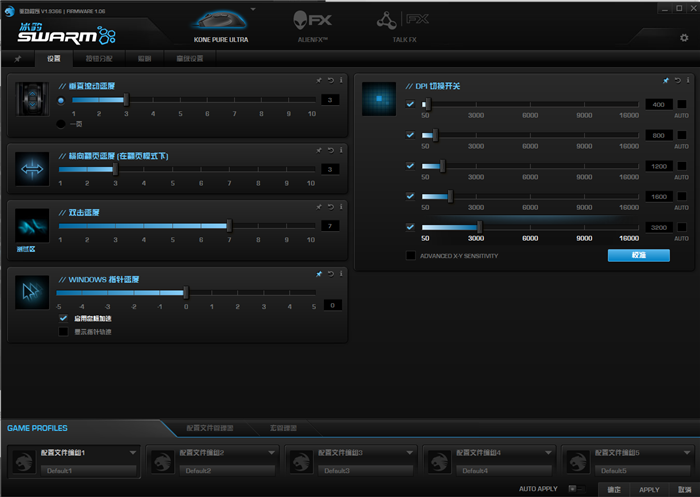
Task: Expand profile slot 1 dropdown
Action: click(133, 453)
